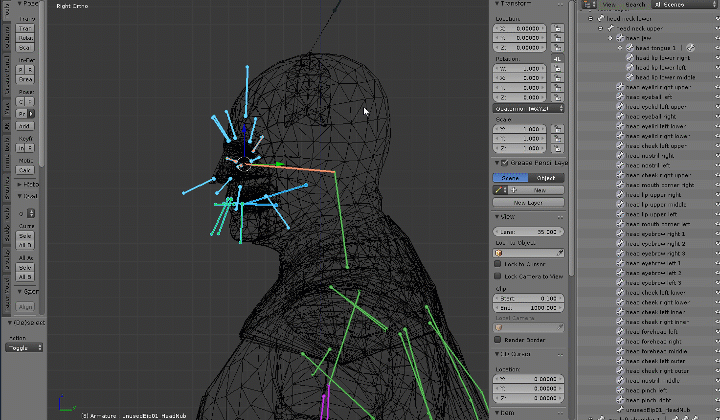The height and width of the screenshot is (420, 720).
Task: Collapse the head.neck.upper tree node
Action: click(x=601, y=28)
